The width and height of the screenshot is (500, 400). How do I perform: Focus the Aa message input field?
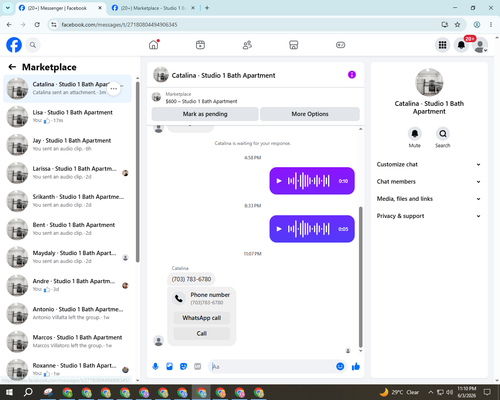(x=273, y=367)
